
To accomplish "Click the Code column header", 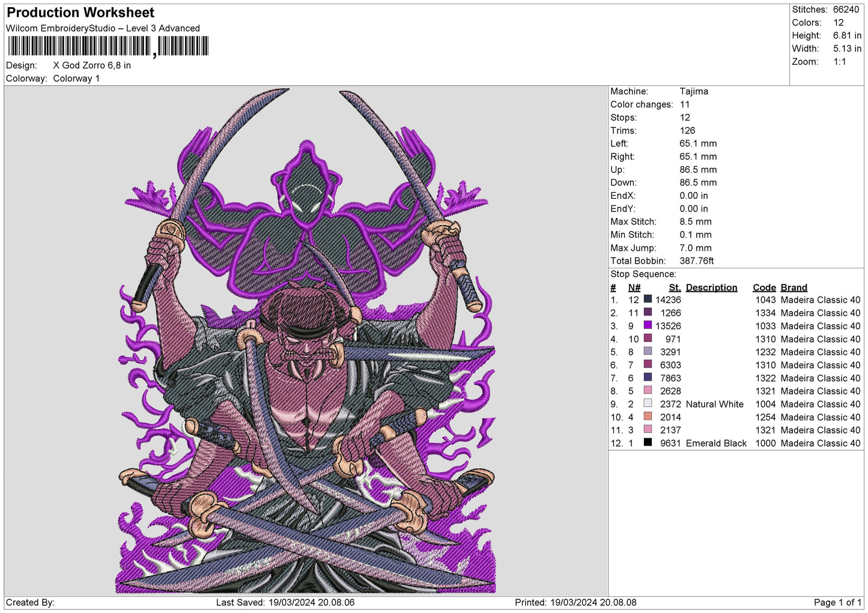I will (x=765, y=288).
